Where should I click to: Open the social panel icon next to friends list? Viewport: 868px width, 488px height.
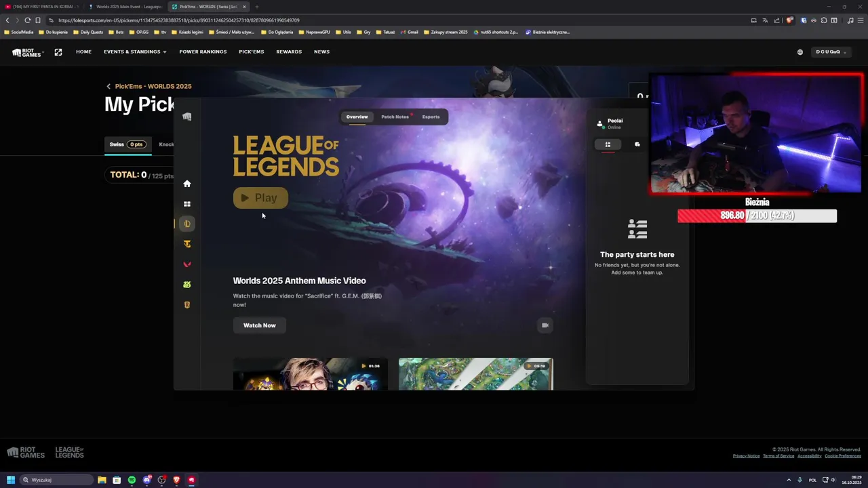pos(637,144)
